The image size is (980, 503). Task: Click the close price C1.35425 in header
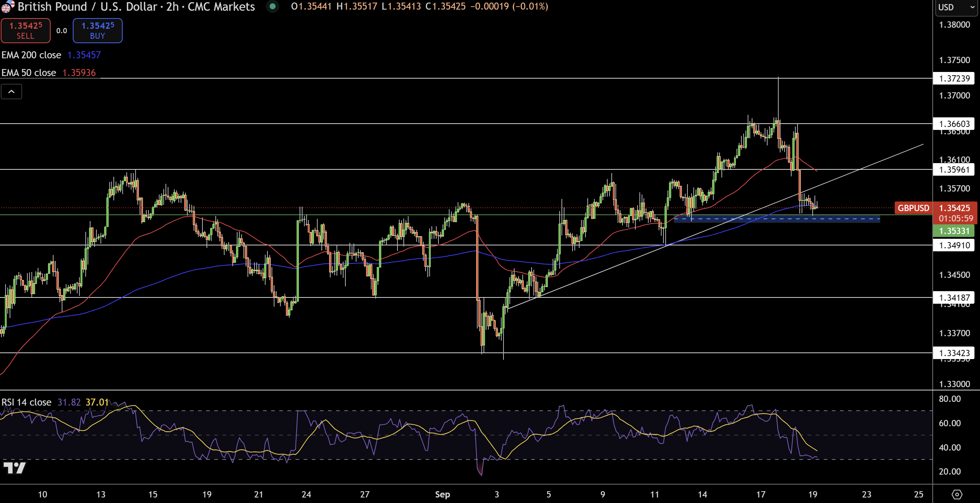445,7
